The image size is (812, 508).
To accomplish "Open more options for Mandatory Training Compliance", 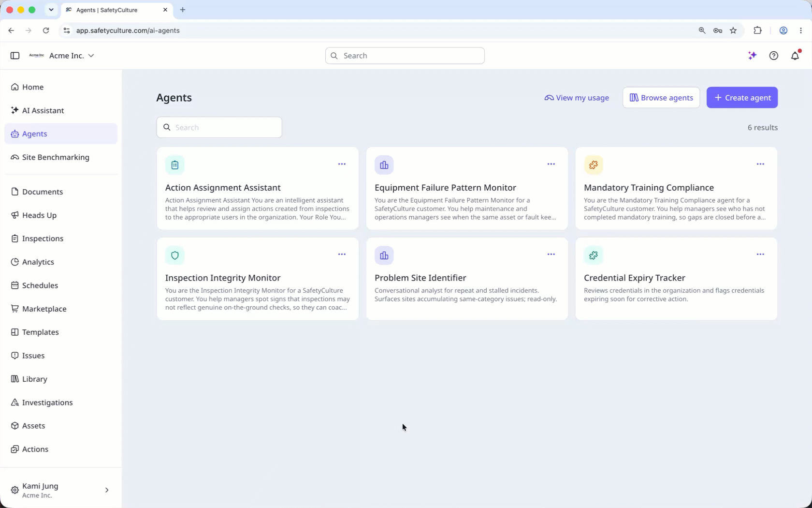I will [760, 164].
